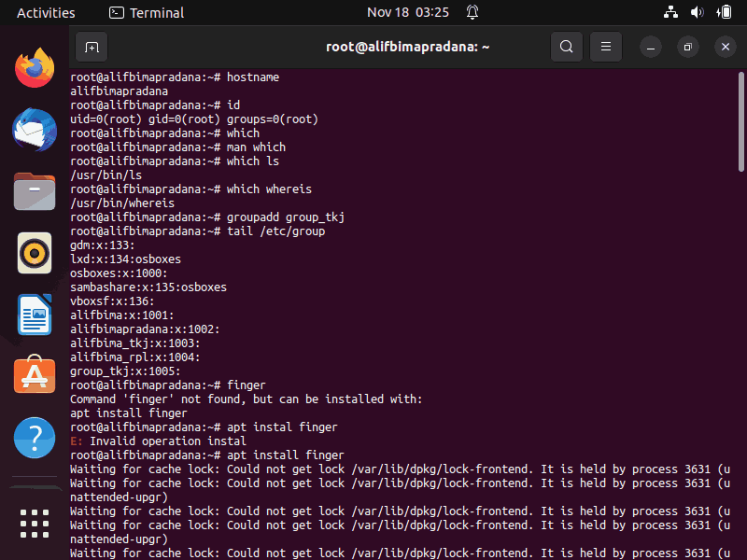Minimize the terminal window
This screenshot has width=747, height=560.
(x=650, y=48)
